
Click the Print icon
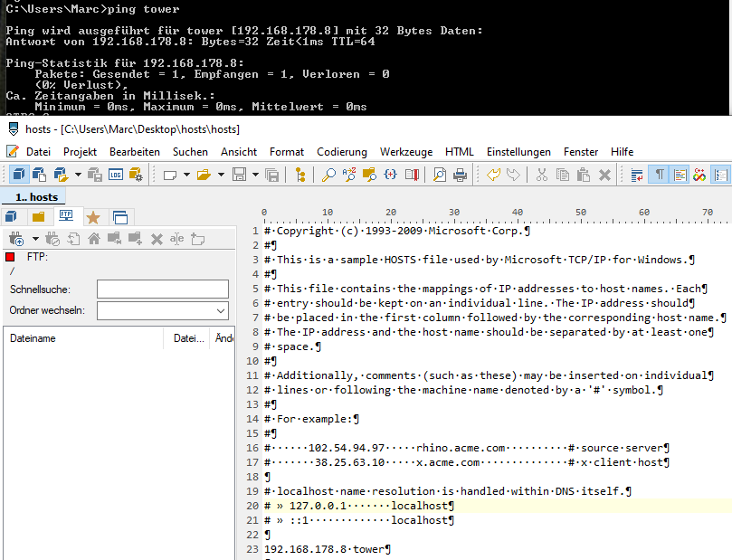[460, 175]
